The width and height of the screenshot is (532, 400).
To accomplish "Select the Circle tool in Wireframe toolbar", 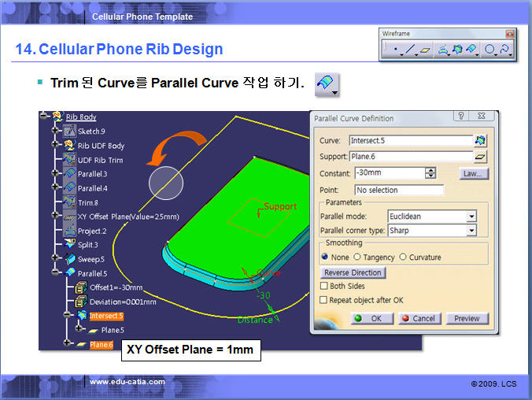I will tap(490, 50).
